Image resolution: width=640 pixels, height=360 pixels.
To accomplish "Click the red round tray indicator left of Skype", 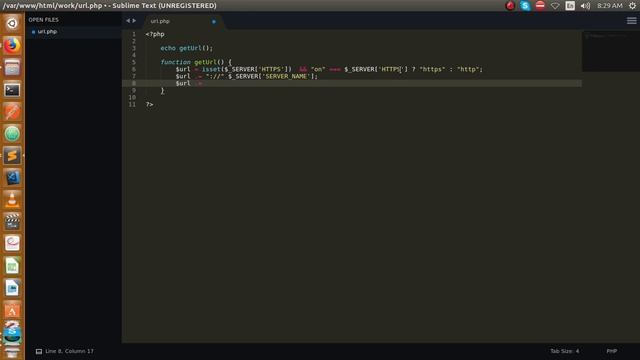I will click(510, 6).
